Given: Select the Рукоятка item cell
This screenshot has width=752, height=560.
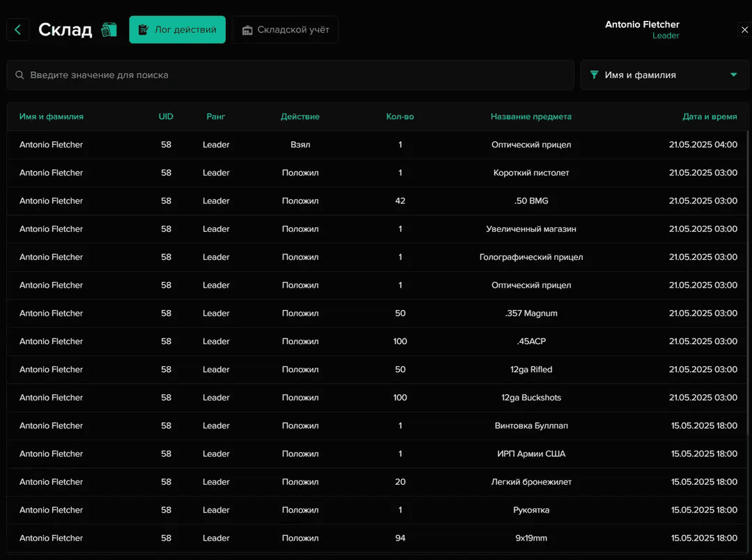Looking at the screenshot, I should coord(531,510).
